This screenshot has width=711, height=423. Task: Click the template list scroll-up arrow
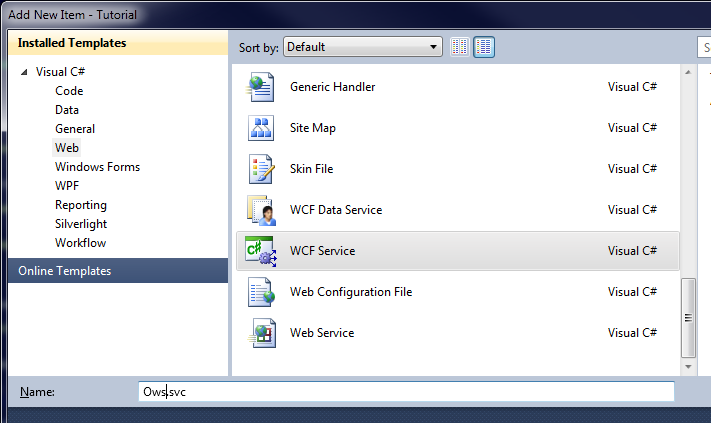[x=688, y=72]
